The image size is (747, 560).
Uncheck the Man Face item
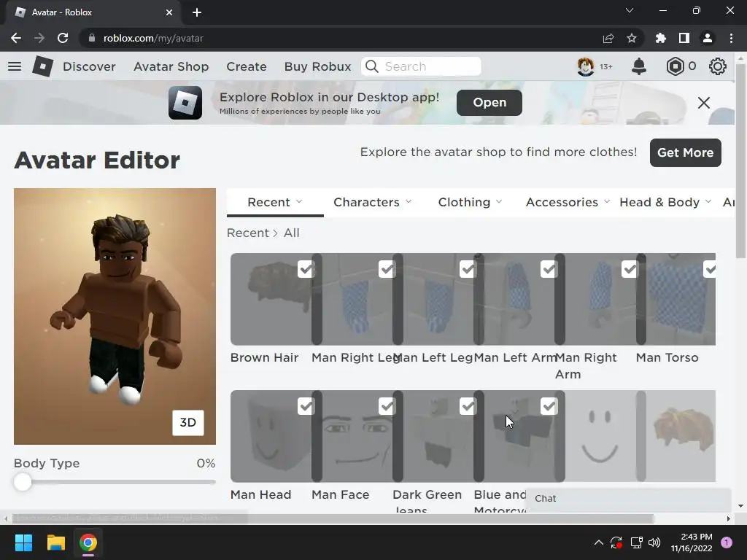pos(387,406)
